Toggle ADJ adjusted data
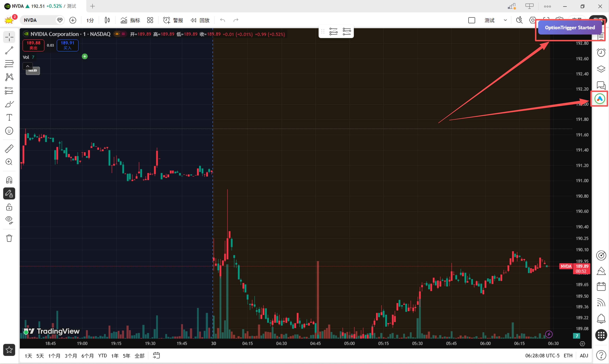This screenshot has width=609, height=364. [584, 356]
